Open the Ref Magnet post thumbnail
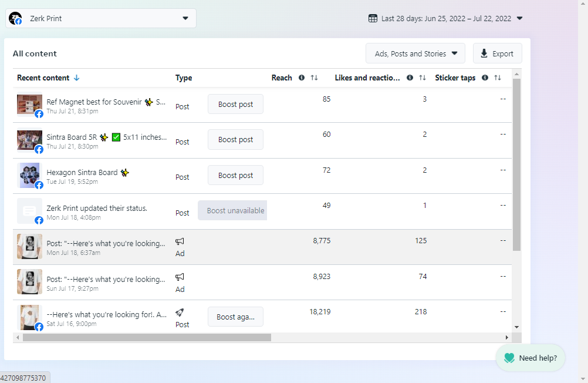This screenshot has height=383, width=588. (x=29, y=105)
